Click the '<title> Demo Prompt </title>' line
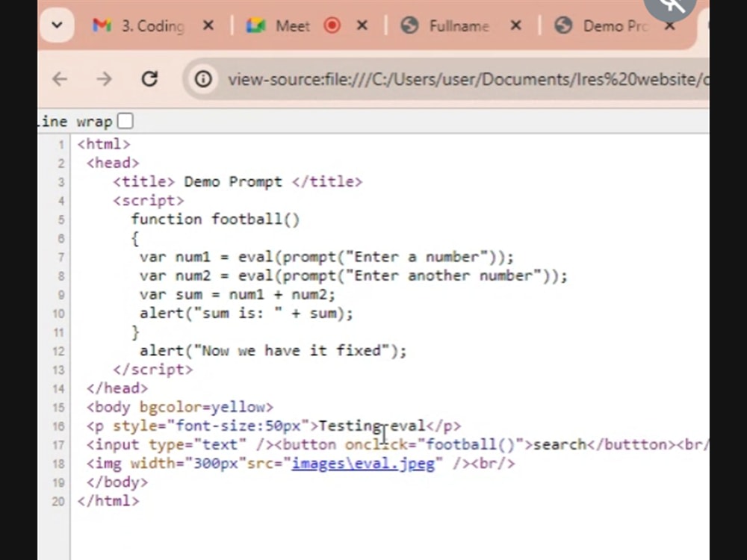 point(238,181)
